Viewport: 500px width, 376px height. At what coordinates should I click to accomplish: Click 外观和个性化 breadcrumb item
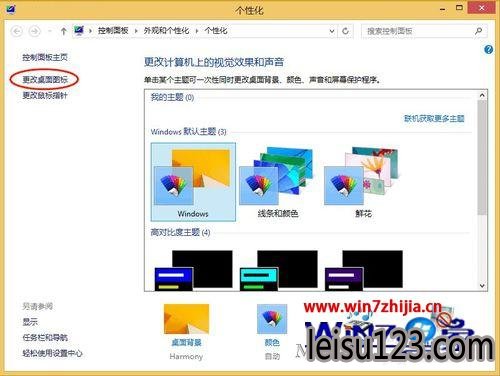[166, 31]
